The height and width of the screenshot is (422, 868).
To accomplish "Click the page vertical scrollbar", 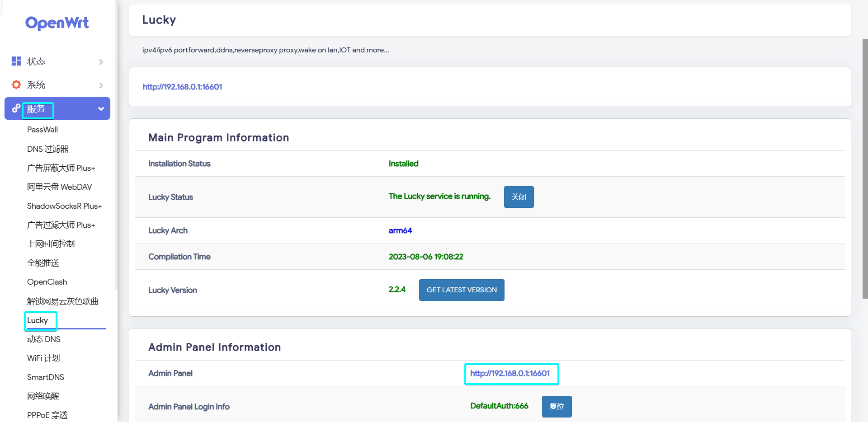I will 865,168.
